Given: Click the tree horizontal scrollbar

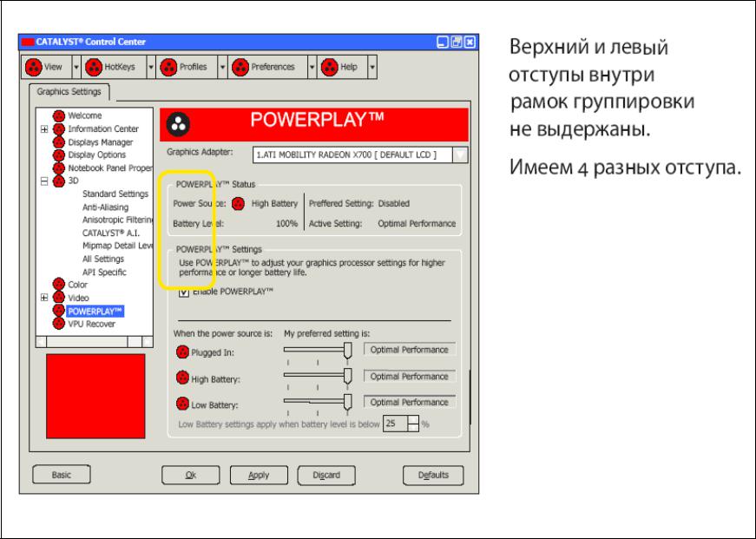Looking at the screenshot, I should (x=95, y=342).
